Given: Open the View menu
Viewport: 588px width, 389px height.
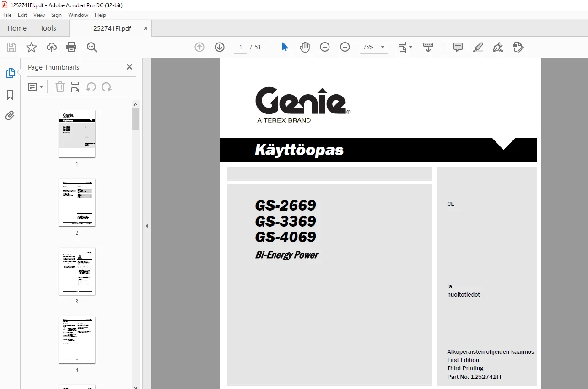Looking at the screenshot, I should pos(39,15).
